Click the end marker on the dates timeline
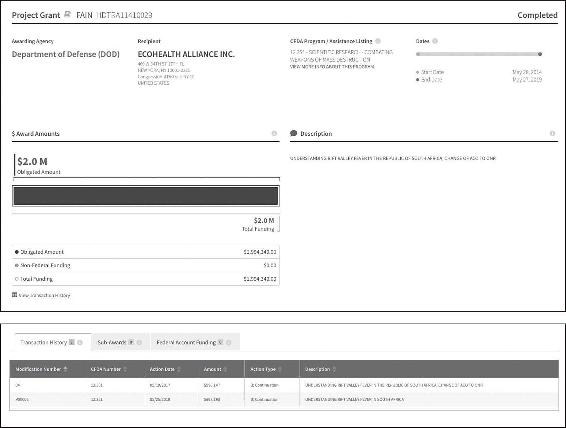This screenshot has height=428, width=566. [x=540, y=54]
